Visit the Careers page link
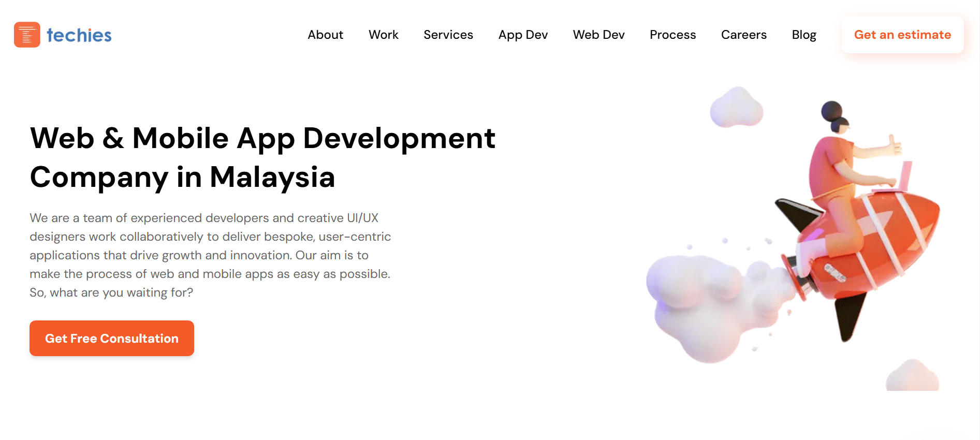 click(743, 35)
